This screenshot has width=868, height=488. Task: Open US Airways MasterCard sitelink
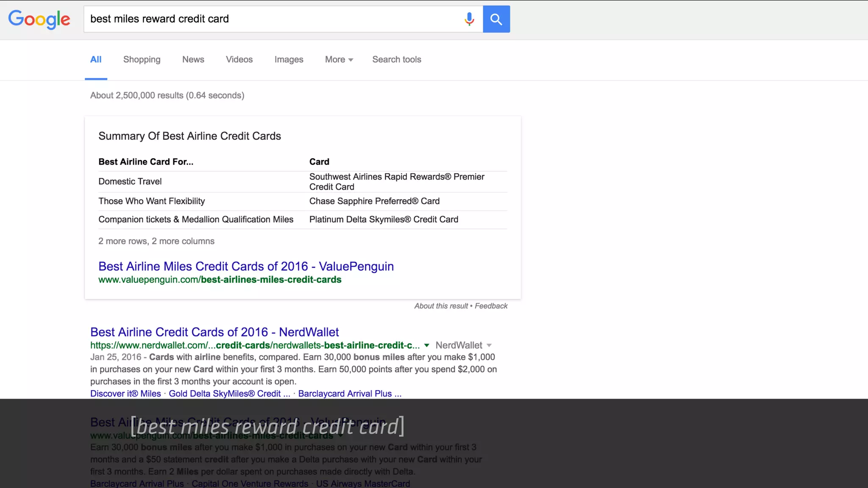tap(363, 484)
